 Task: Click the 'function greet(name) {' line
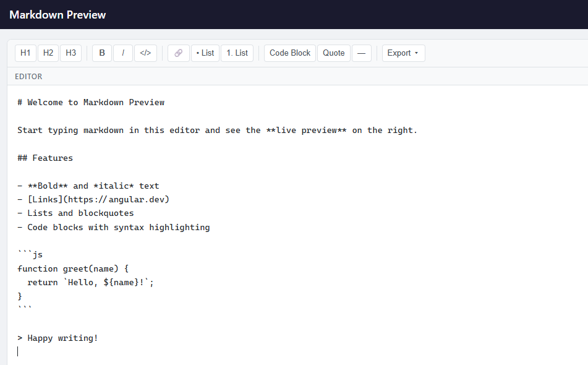[73, 268]
